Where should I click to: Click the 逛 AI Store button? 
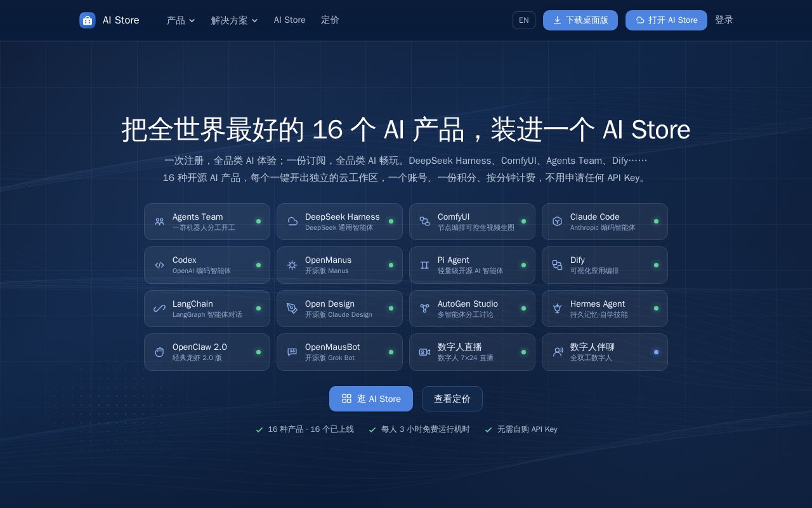point(371,399)
